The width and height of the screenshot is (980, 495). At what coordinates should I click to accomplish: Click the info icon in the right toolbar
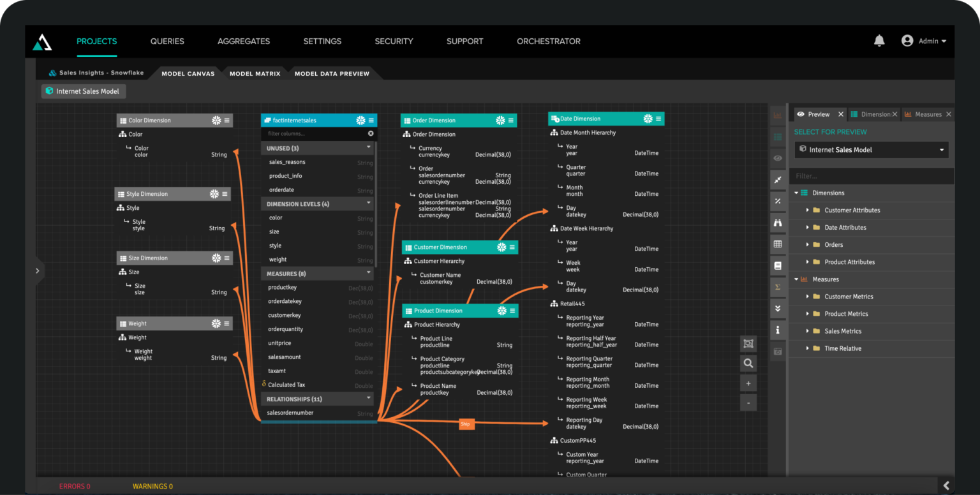[778, 329]
